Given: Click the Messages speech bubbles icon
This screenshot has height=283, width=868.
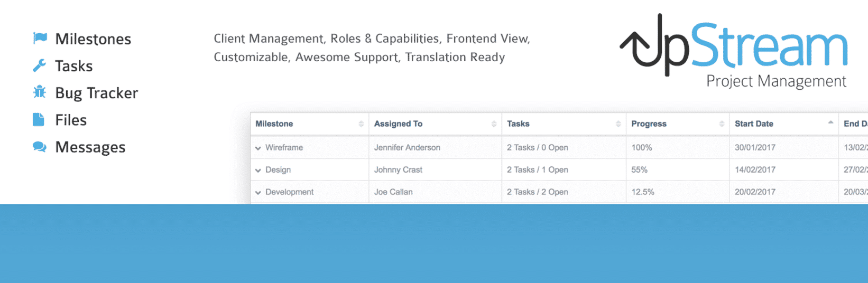Looking at the screenshot, I should coord(40,147).
